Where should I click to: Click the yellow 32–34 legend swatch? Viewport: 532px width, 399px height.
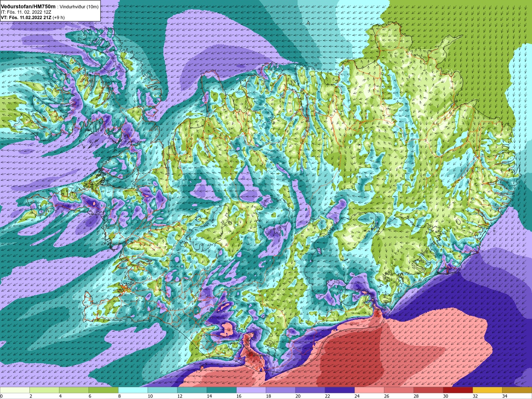coord(487,390)
